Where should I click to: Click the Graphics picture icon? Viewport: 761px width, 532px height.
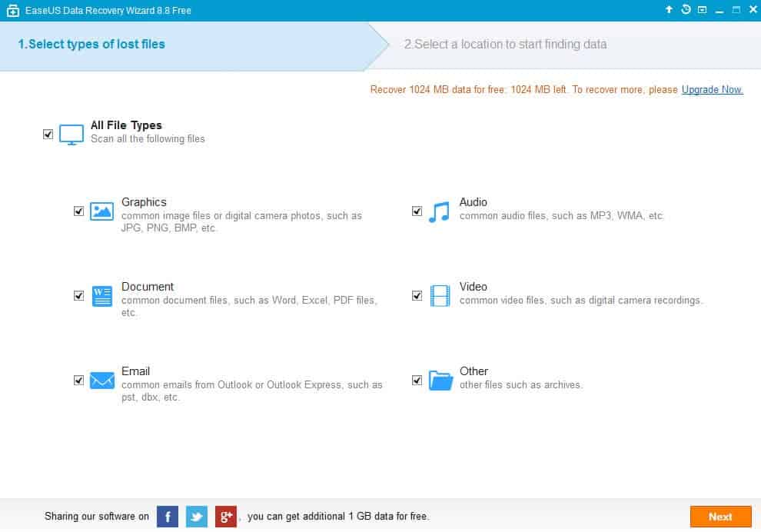(101, 211)
